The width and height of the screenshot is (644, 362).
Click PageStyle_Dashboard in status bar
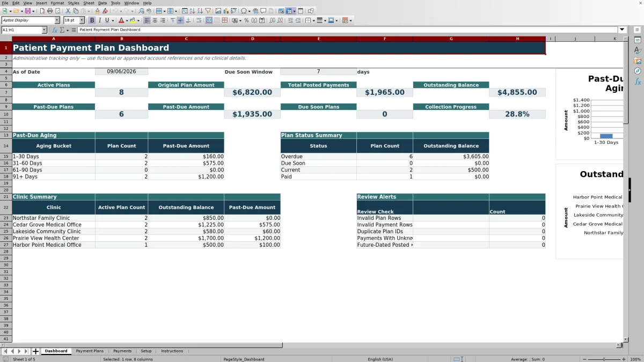pyautogui.click(x=244, y=359)
